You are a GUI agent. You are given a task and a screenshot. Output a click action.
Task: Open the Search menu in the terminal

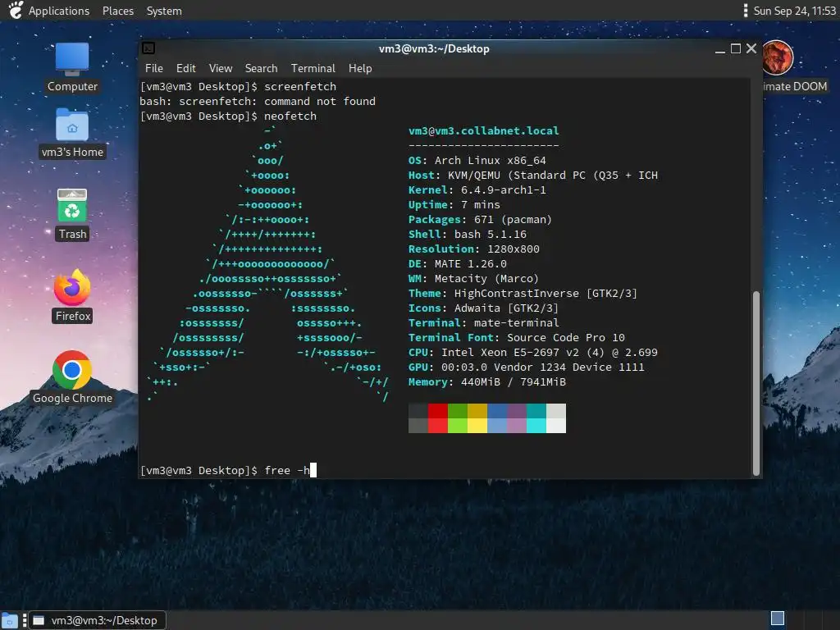[261, 68]
